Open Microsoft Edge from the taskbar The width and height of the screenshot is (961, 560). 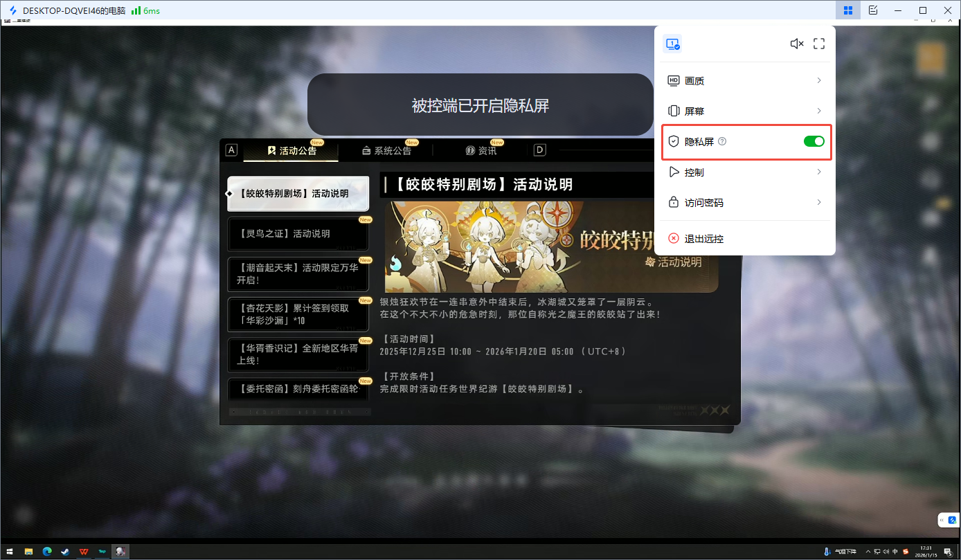(47, 552)
